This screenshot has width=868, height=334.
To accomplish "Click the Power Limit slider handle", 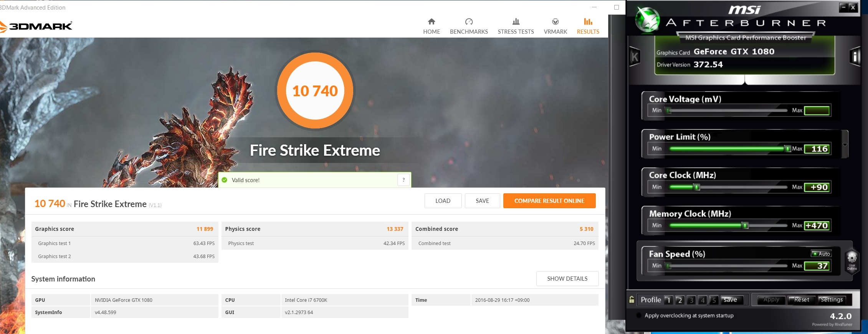I will point(787,148).
